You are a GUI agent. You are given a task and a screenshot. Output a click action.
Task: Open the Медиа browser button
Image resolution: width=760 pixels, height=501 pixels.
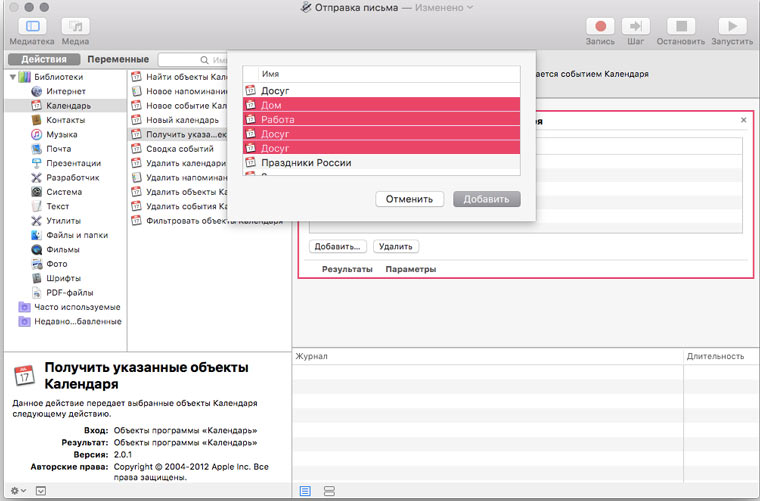pos(75,27)
